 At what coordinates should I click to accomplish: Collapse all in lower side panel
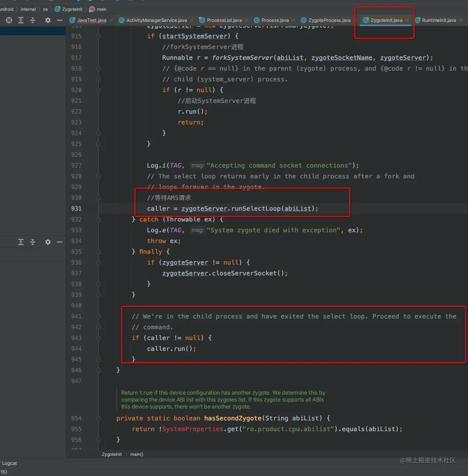pos(33,242)
